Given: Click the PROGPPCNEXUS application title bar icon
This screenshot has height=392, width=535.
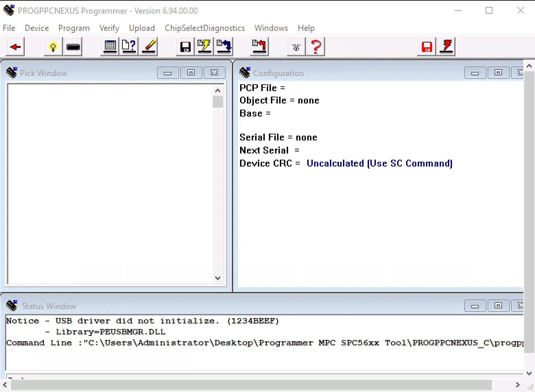Looking at the screenshot, I should [9, 10].
